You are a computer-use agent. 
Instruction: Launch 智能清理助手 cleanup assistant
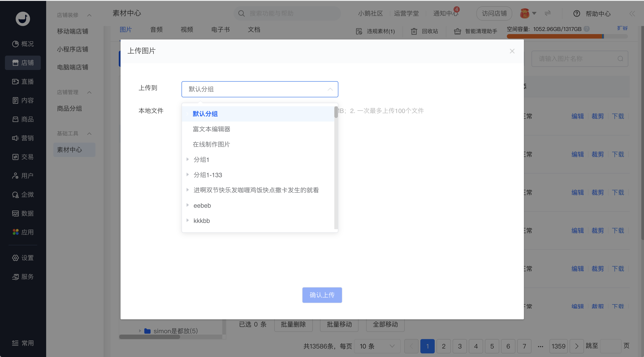point(475,31)
